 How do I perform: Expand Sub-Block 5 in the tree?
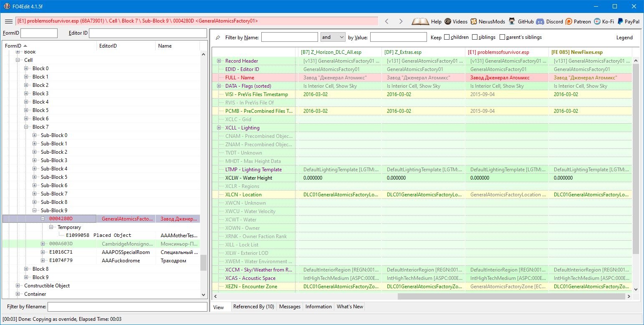tap(35, 177)
